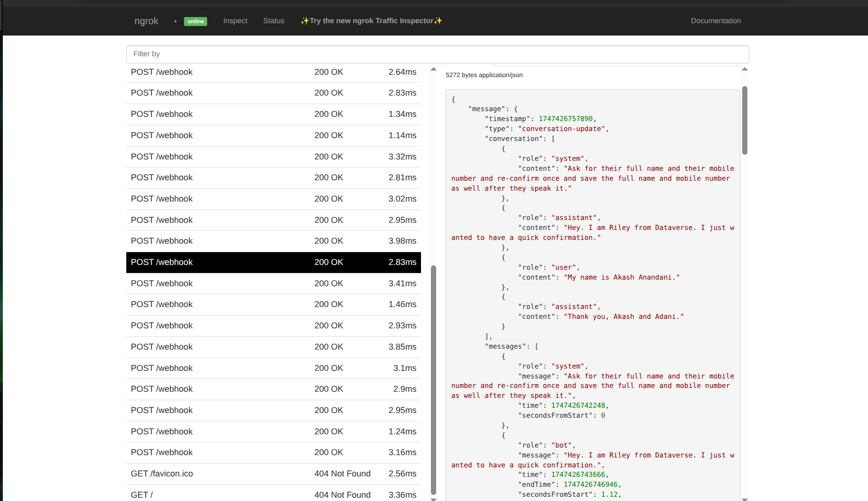Click the request list scrollbar thumb

pos(433,380)
